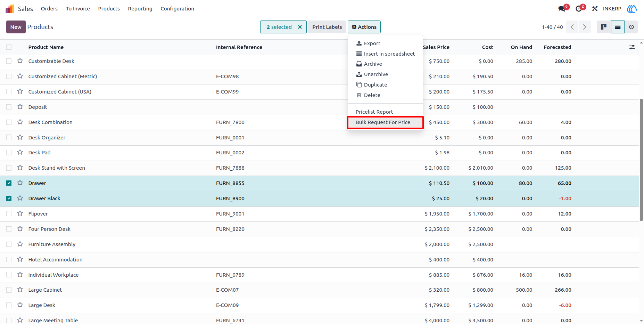Check the Flipover row checkbox
644x324 pixels.
[9, 214]
